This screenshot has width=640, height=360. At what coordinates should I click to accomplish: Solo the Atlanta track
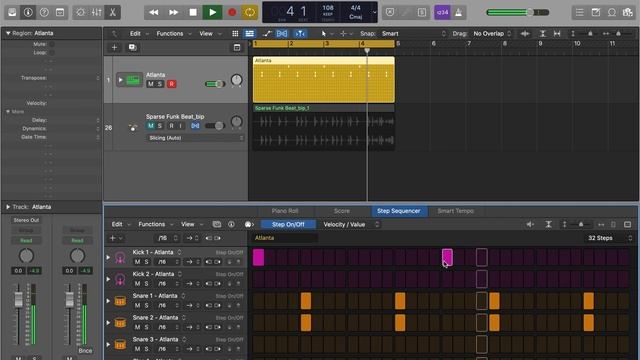[x=160, y=84]
